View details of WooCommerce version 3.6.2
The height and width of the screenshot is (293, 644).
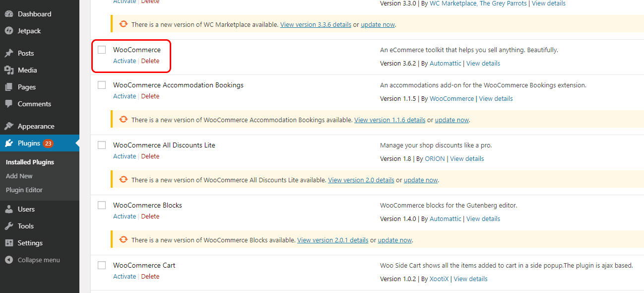pos(483,64)
